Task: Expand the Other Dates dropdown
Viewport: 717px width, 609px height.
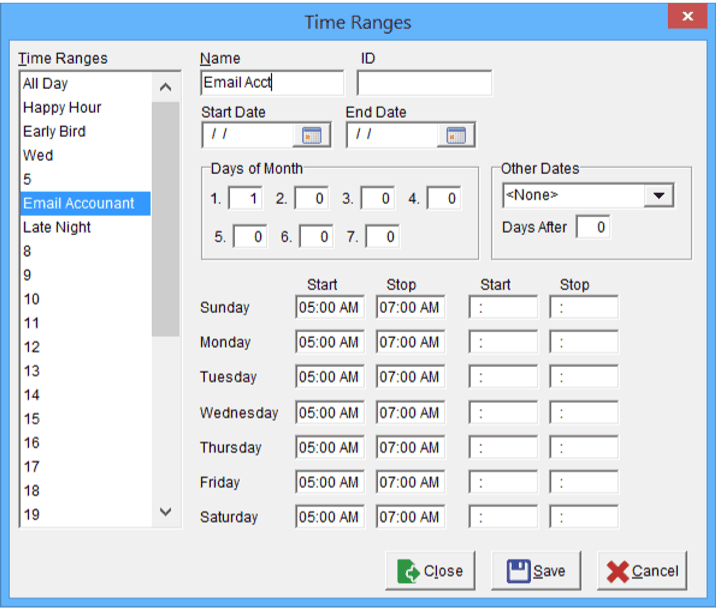Action: (658, 196)
